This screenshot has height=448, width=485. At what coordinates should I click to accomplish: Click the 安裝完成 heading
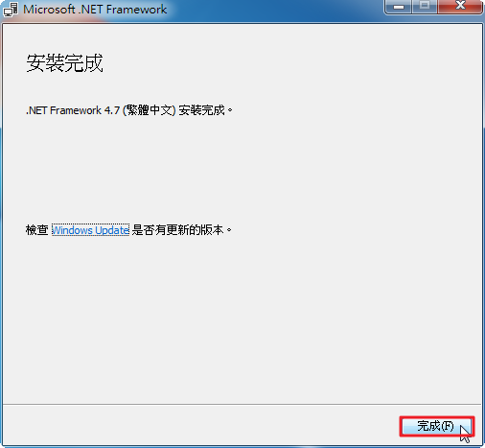64,63
